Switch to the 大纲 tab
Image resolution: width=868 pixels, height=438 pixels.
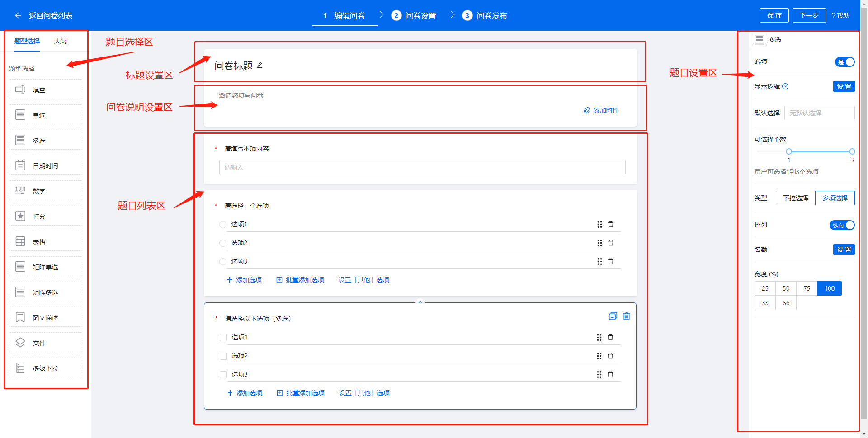(x=60, y=41)
